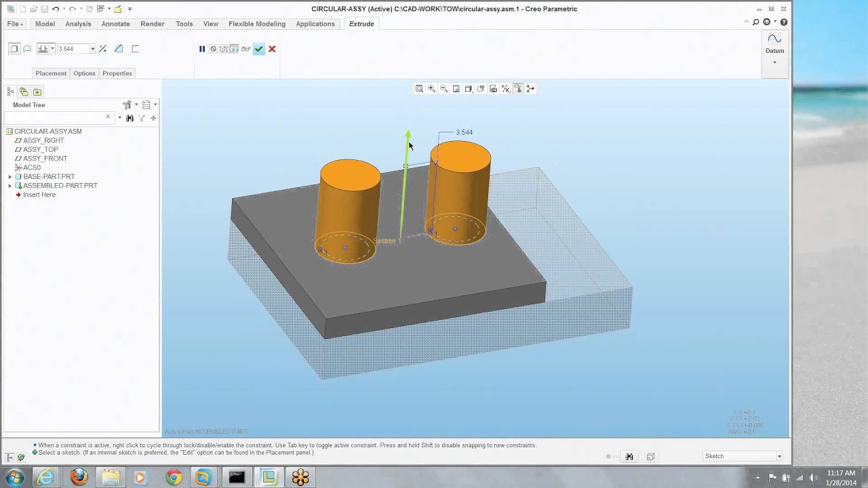Select the Favorites navigator tab icon
Image resolution: width=868 pixels, height=488 pixels.
pyautogui.click(x=37, y=91)
